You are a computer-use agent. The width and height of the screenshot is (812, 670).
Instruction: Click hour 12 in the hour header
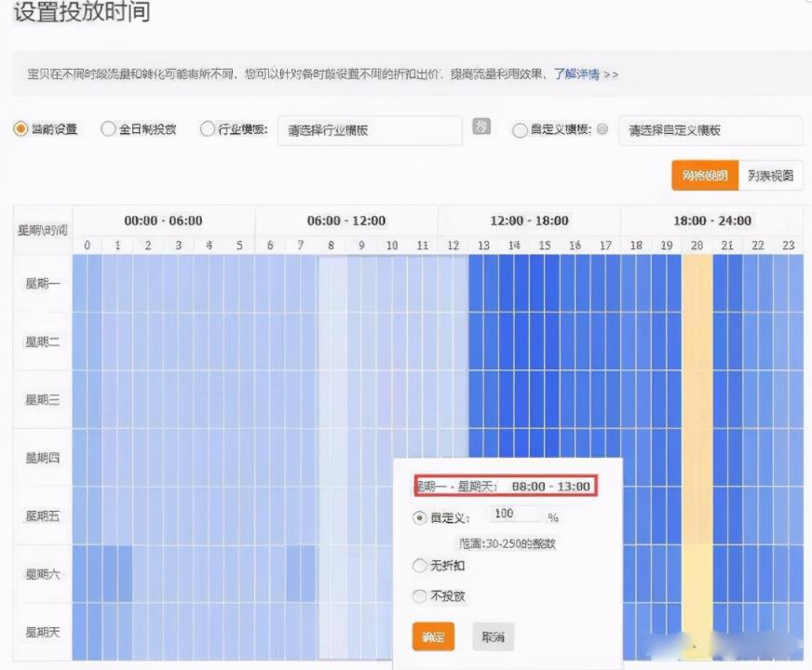[x=453, y=246]
